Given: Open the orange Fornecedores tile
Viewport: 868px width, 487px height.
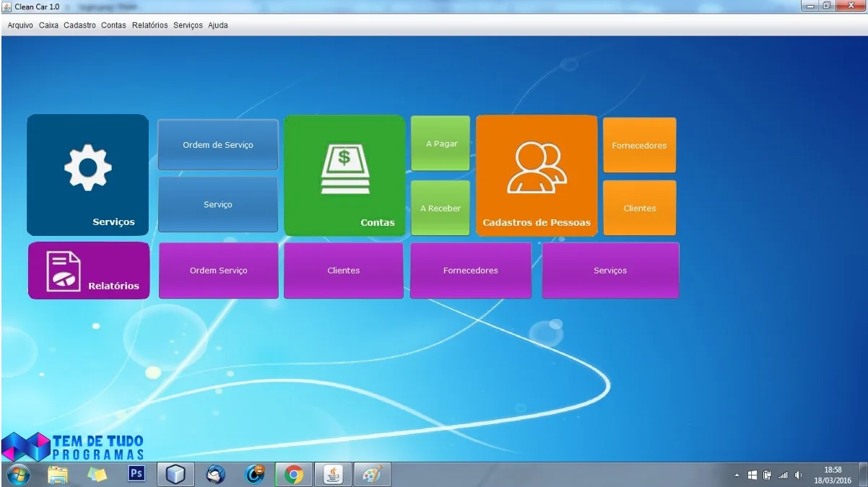Looking at the screenshot, I should [x=640, y=145].
